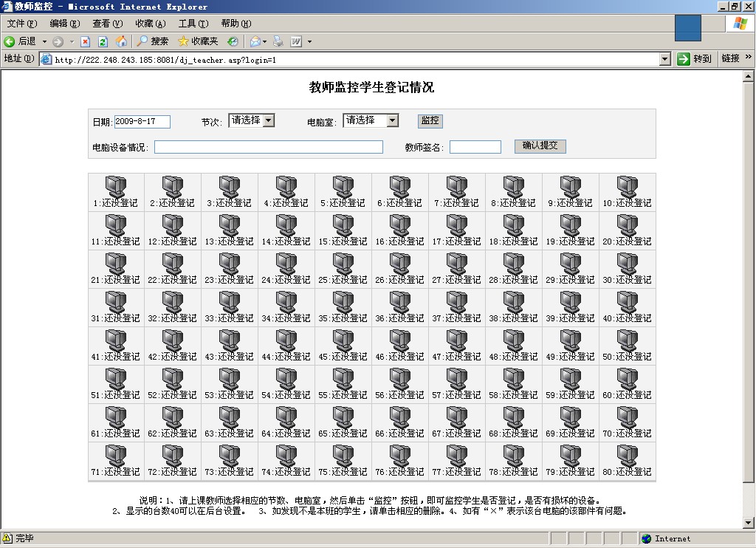This screenshot has width=756, height=548.
Task: Open the Favorites (收藏夹) toolbar button
Action: (x=198, y=41)
